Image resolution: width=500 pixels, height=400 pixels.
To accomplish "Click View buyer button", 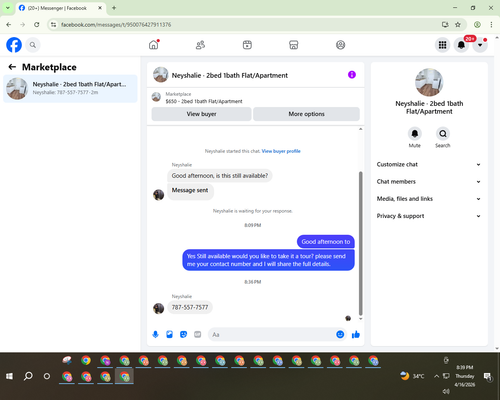I will [x=201, y=114].
